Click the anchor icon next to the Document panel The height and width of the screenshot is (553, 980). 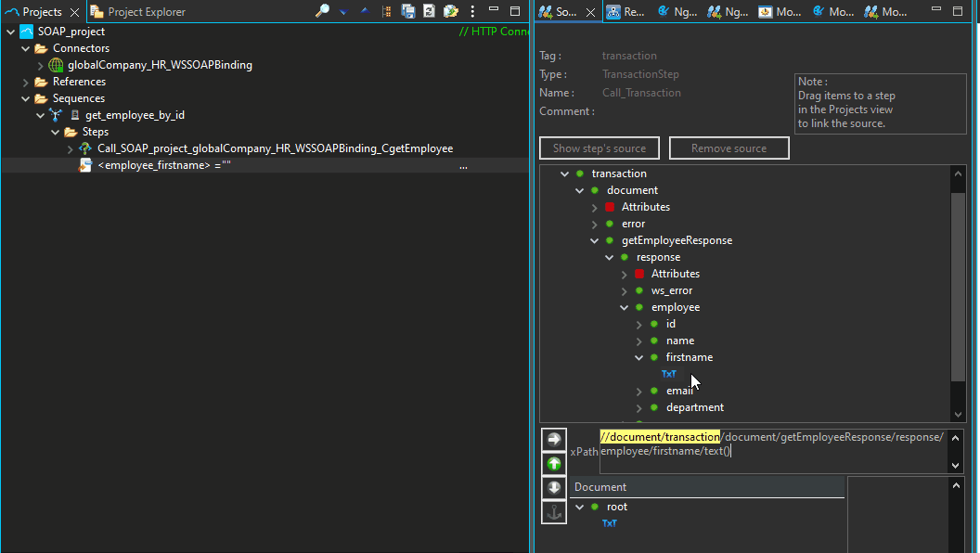point(554,511)
